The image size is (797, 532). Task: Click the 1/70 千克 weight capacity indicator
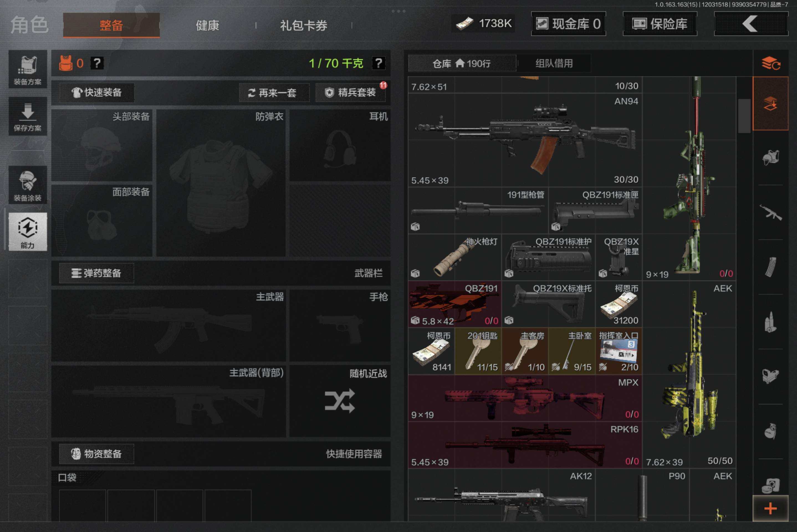click(x=335, y=63)
